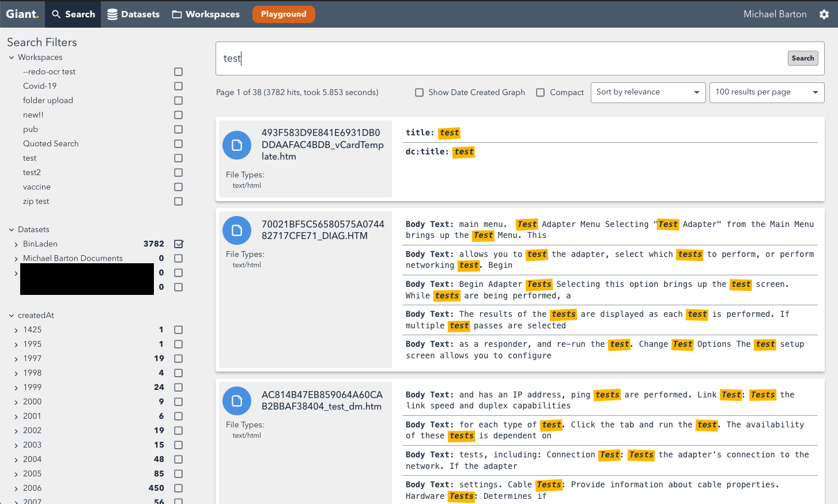Viewport: 838px width, 504px height.
Task: Click the Michael Barton account name
Action: (x=775, y=14)
